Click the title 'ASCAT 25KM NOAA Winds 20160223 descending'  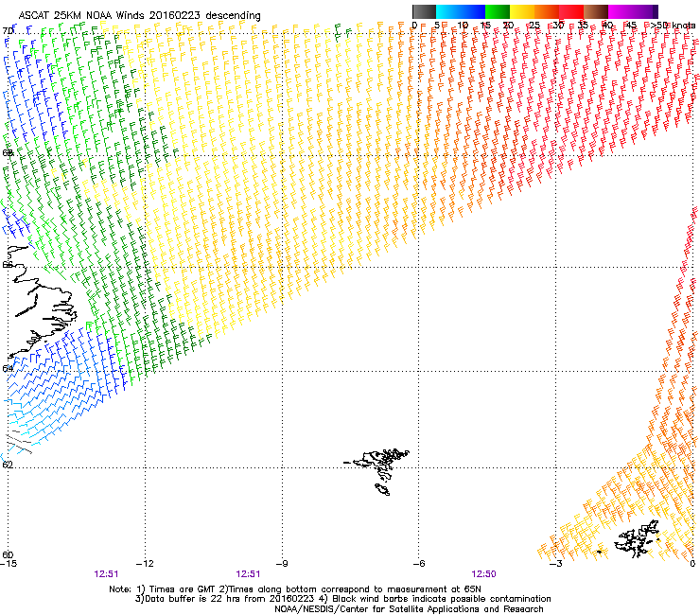pos(140,15)
